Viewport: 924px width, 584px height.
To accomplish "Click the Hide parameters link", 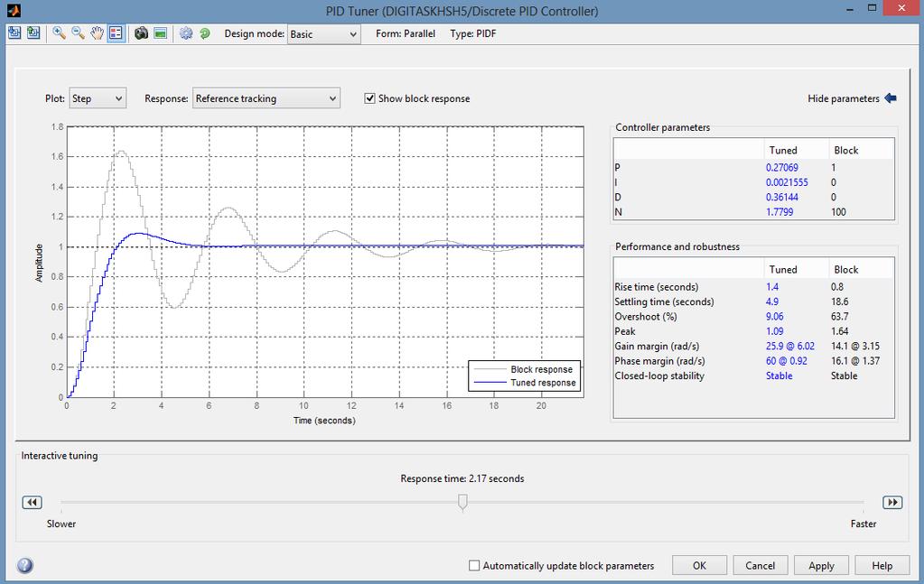I will [844, 98].
